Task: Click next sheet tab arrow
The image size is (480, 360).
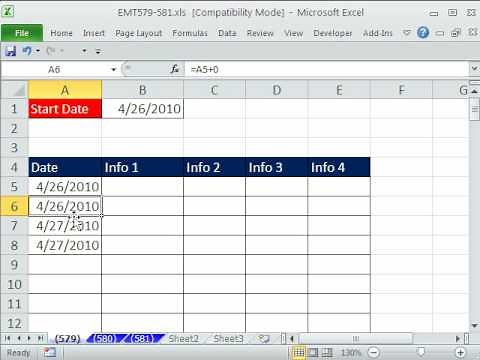Action: tap(29, 339)
